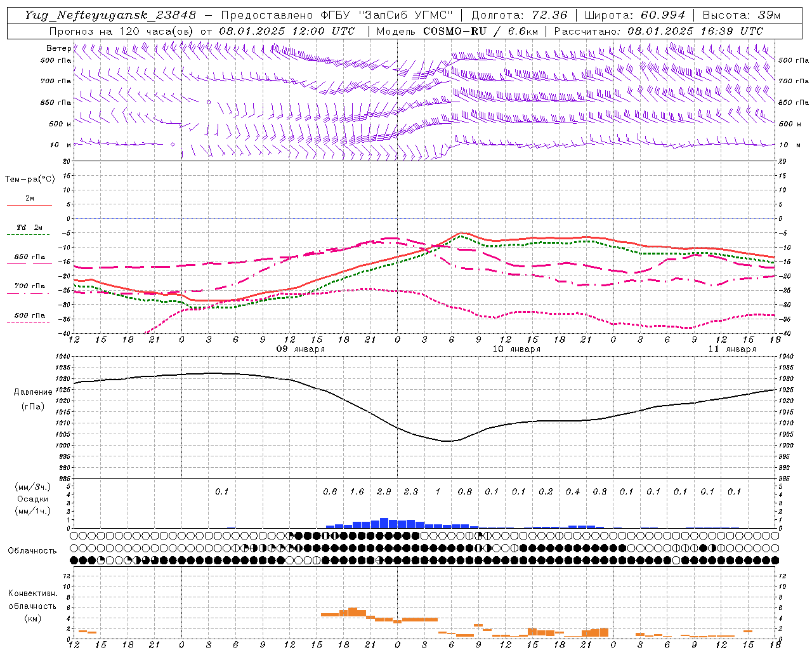Viewport: 812px width, 650px height.
Task: Click the 09 января date label
Action: coord(301,349)
